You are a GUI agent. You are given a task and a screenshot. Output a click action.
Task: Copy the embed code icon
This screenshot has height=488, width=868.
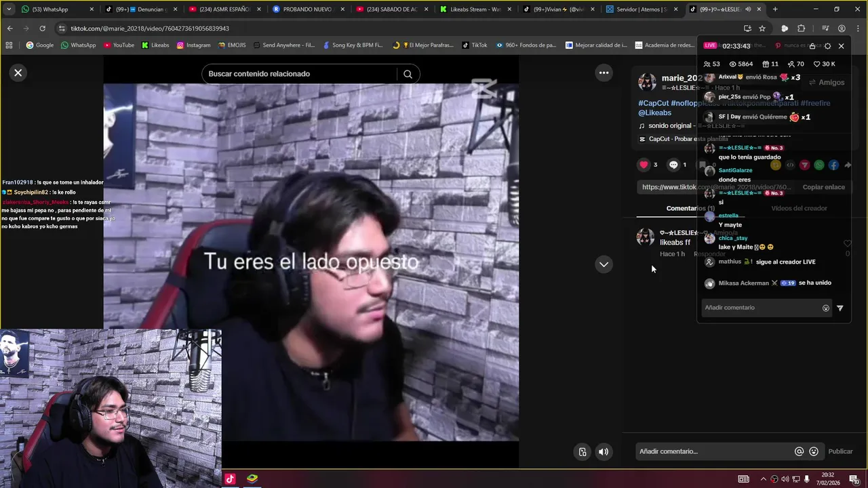[x=790, y=165]
